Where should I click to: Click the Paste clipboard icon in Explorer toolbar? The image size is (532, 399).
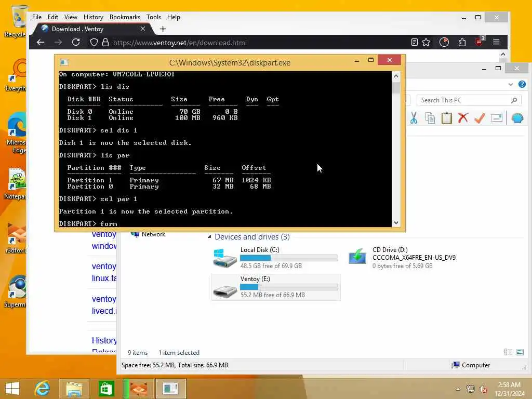(x=446, y=118)
